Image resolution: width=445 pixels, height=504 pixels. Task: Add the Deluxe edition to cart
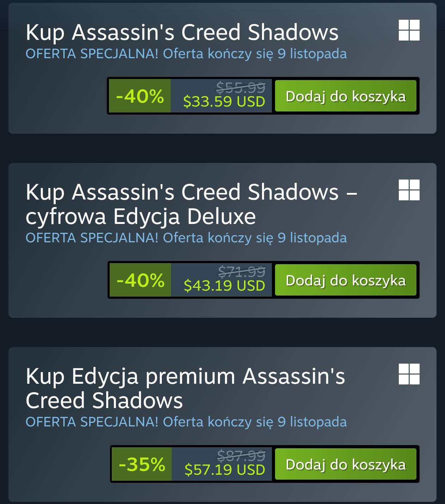pyautogui.click(x=346, y=280)
